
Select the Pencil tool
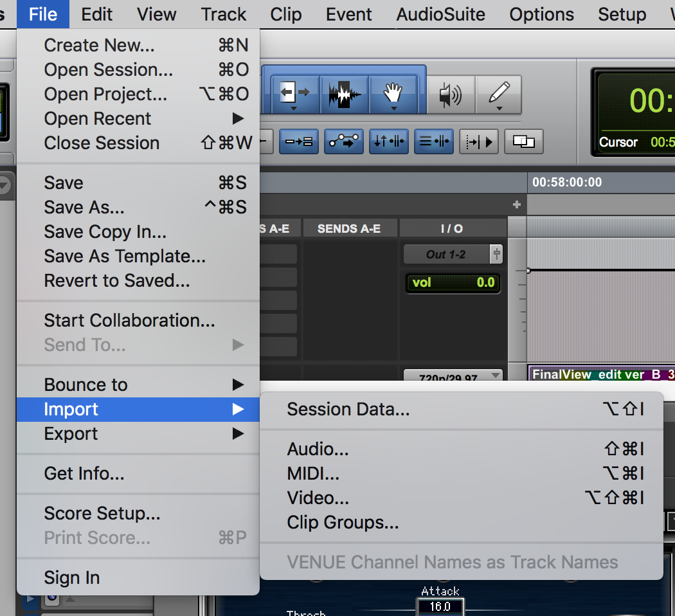pos(499,95)
